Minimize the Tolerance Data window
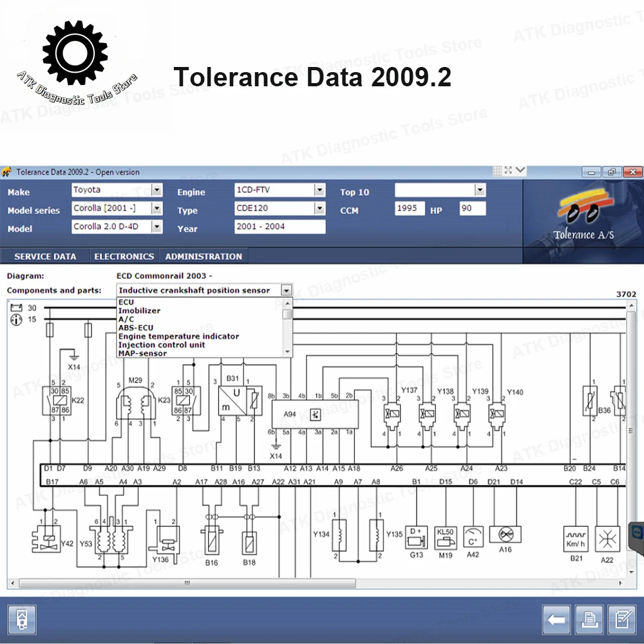This screenshot has width=644, height=644. click(591, 172)
